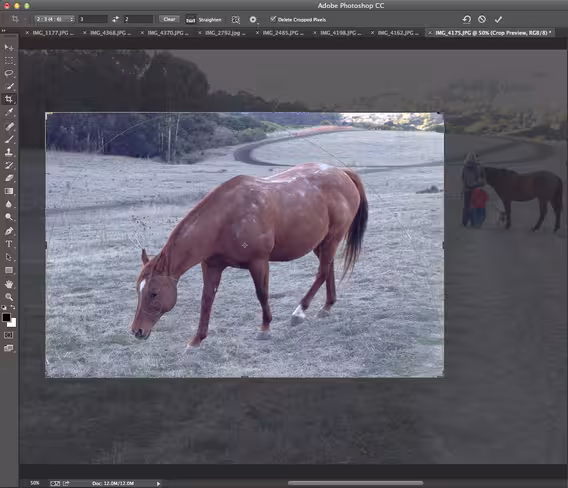
Task: Click the foreground color swatch
Action: (x=6, y=318)
